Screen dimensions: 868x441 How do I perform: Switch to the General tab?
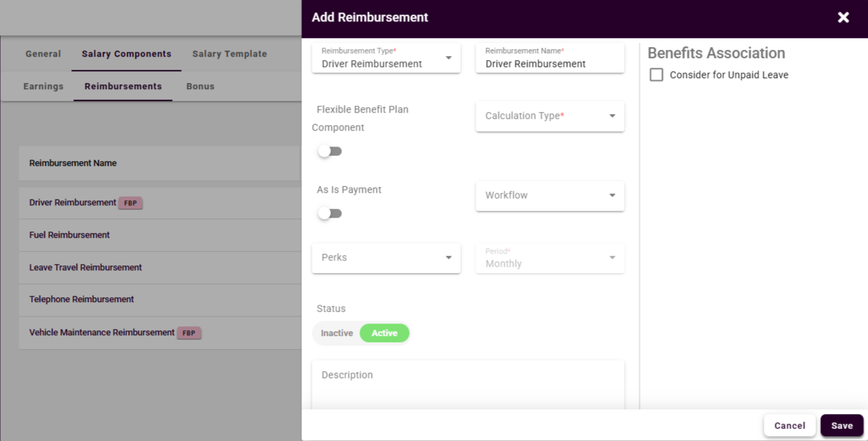tap(43, 54)
